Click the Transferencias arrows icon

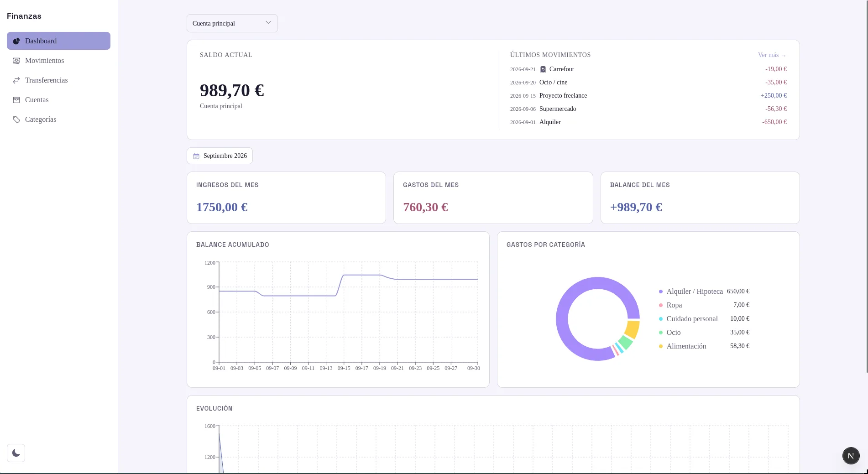(16, 80)
